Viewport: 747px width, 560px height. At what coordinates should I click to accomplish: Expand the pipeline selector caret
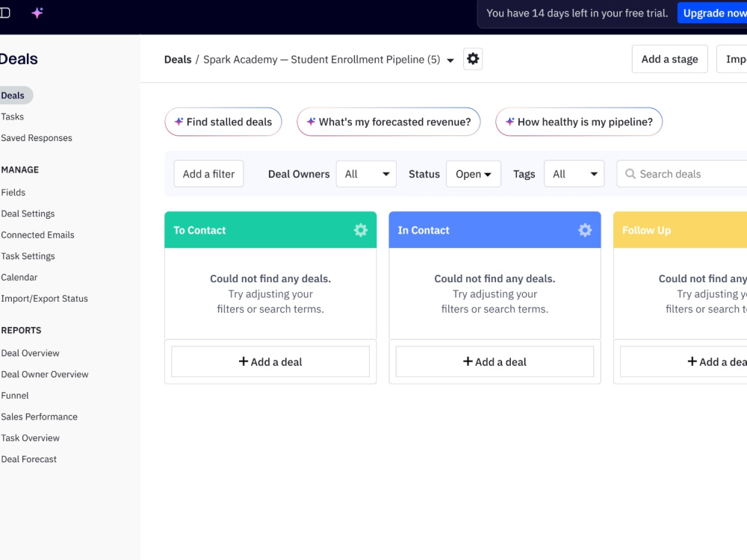click(x=450, y=60)
